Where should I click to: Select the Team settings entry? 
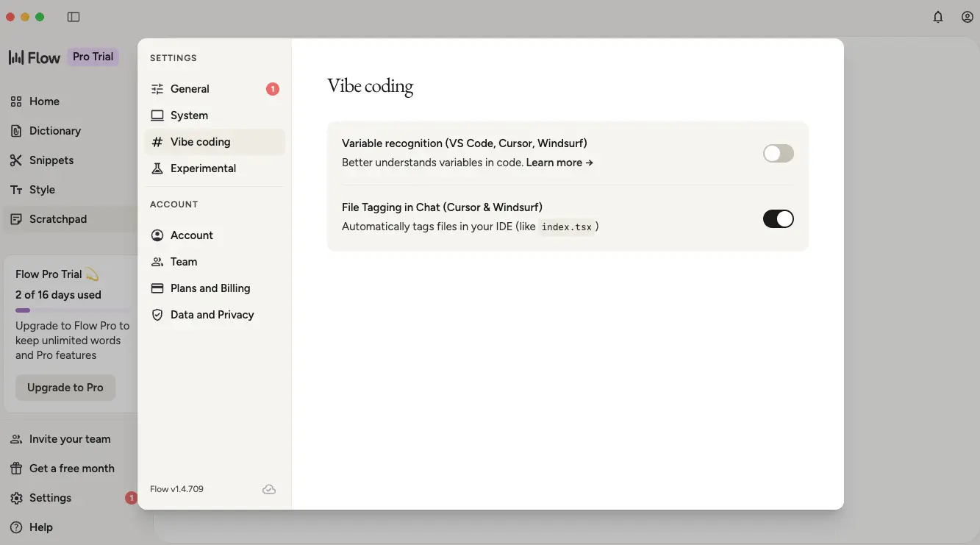point(183,261)
